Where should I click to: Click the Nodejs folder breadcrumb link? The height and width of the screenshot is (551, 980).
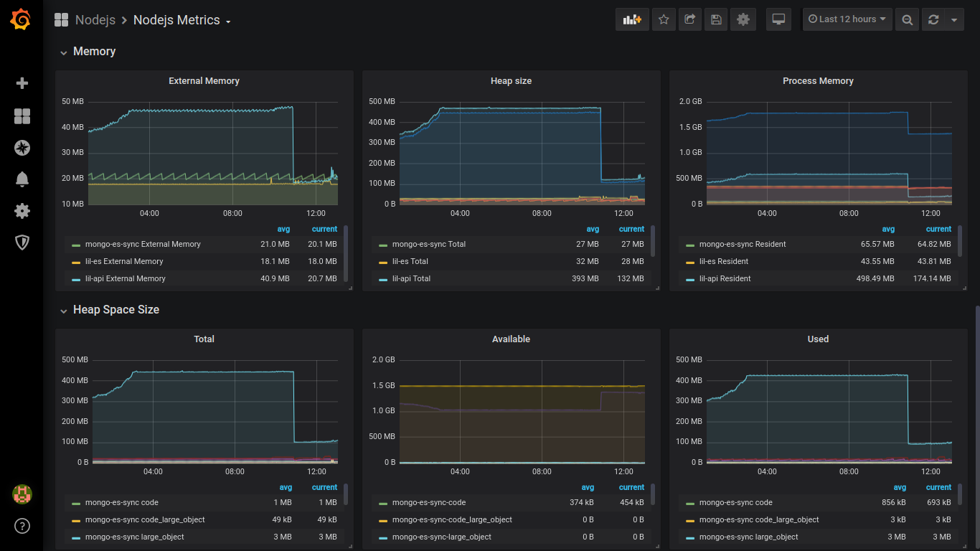coord(95,20)
